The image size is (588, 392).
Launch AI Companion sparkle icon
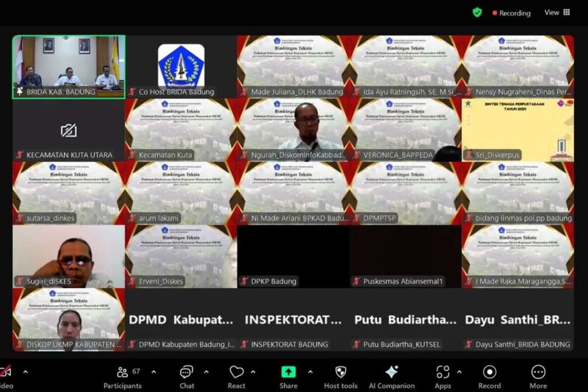(391, 372)
